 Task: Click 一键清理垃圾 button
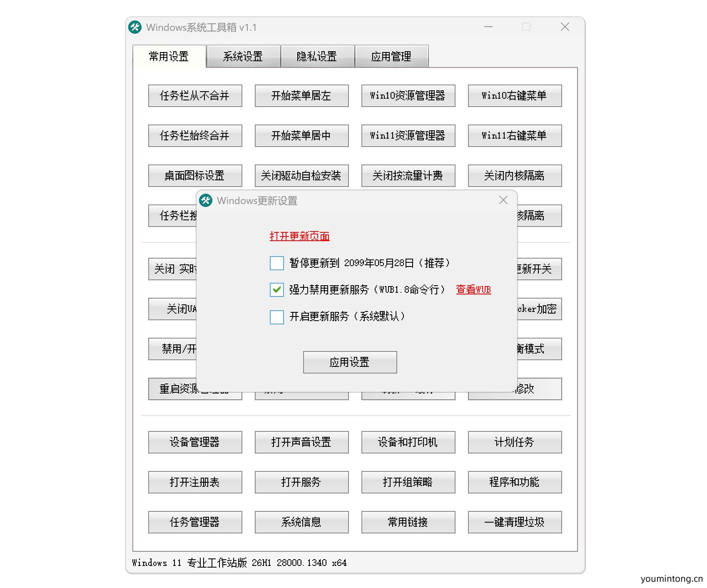tap(515, 522)
